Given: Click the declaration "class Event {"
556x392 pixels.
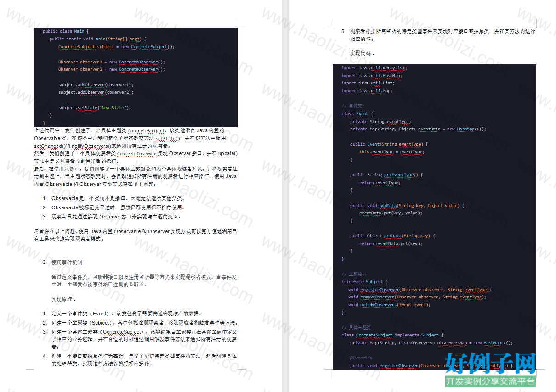Looking at the screenshot, I should [357, 114].
